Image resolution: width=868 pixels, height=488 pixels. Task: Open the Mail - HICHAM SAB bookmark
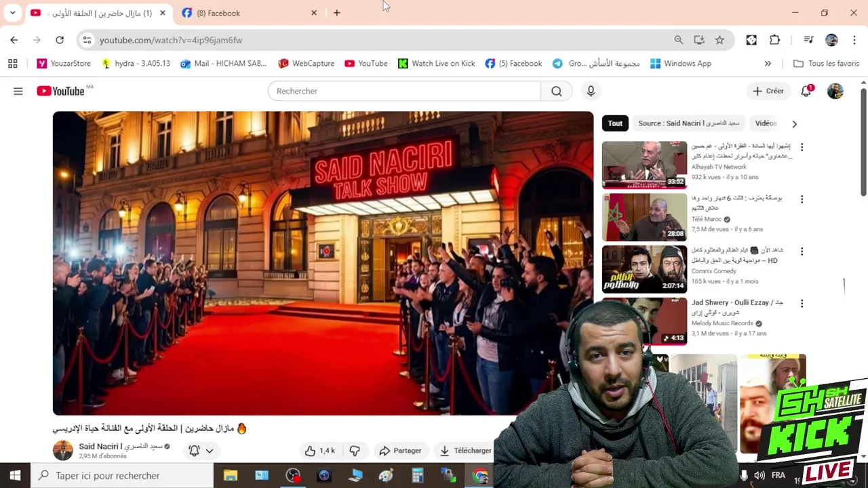(224, 64)
